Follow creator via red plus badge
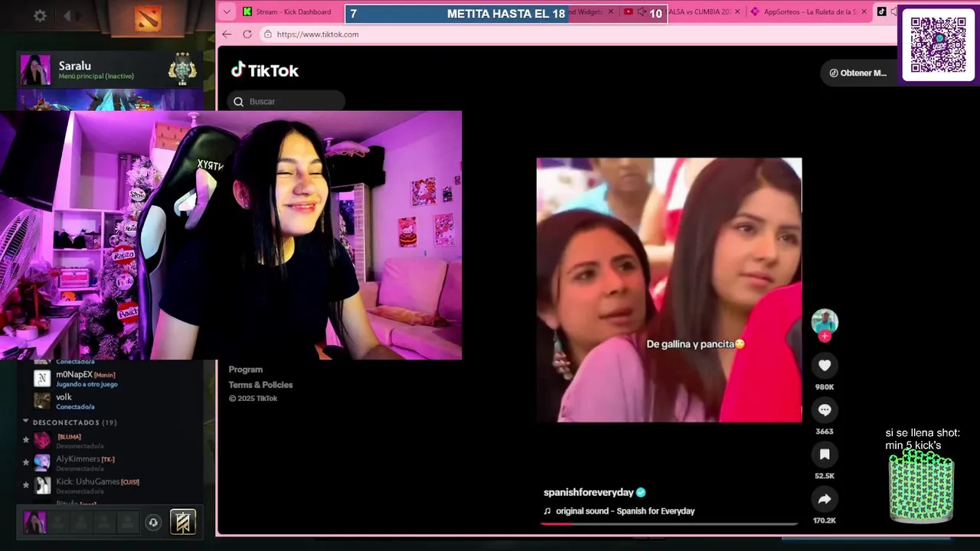 825,336
